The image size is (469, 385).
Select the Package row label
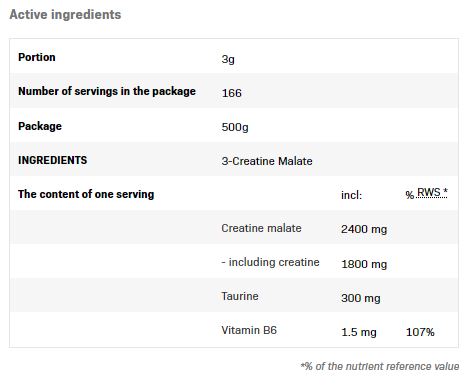click(x=40, y=126)
